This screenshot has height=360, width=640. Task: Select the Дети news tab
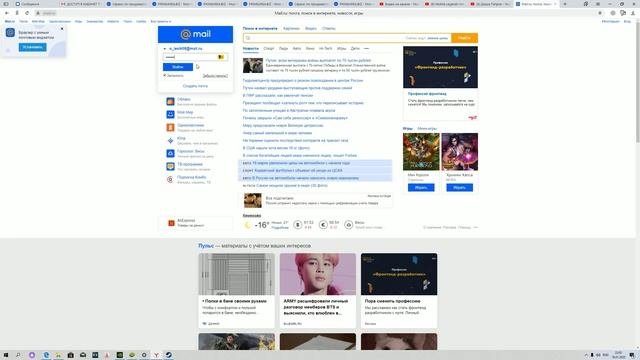(x=355, y=49)
